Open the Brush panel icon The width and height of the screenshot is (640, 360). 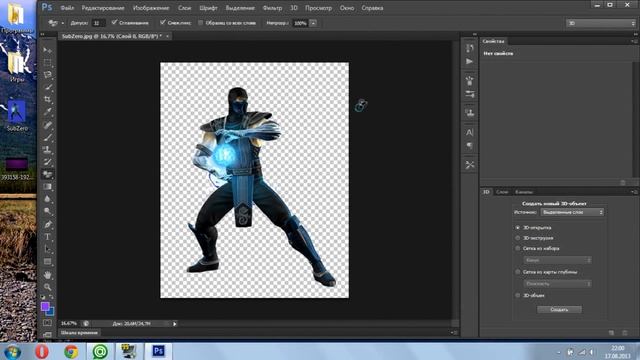point(470,80)
